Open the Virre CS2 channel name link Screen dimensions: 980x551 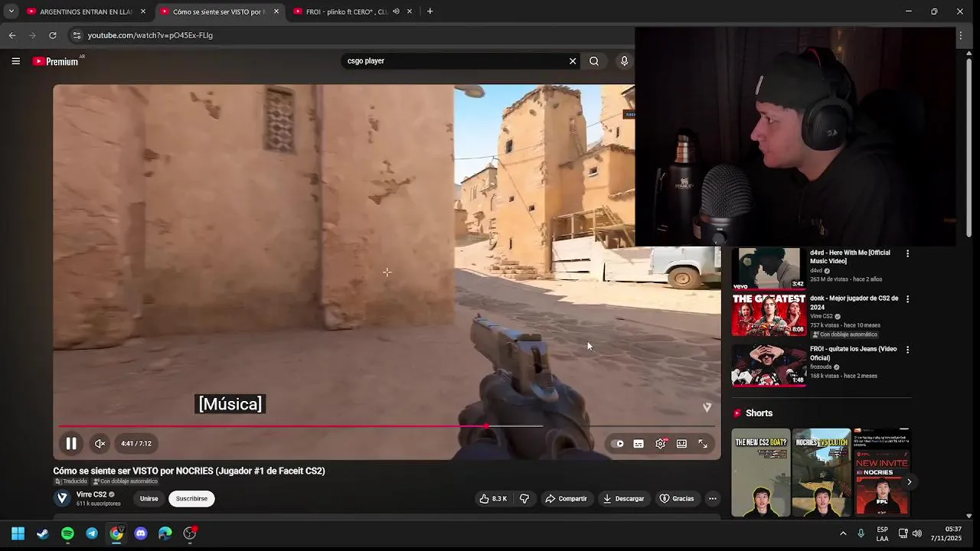click(x=91, y=494)
